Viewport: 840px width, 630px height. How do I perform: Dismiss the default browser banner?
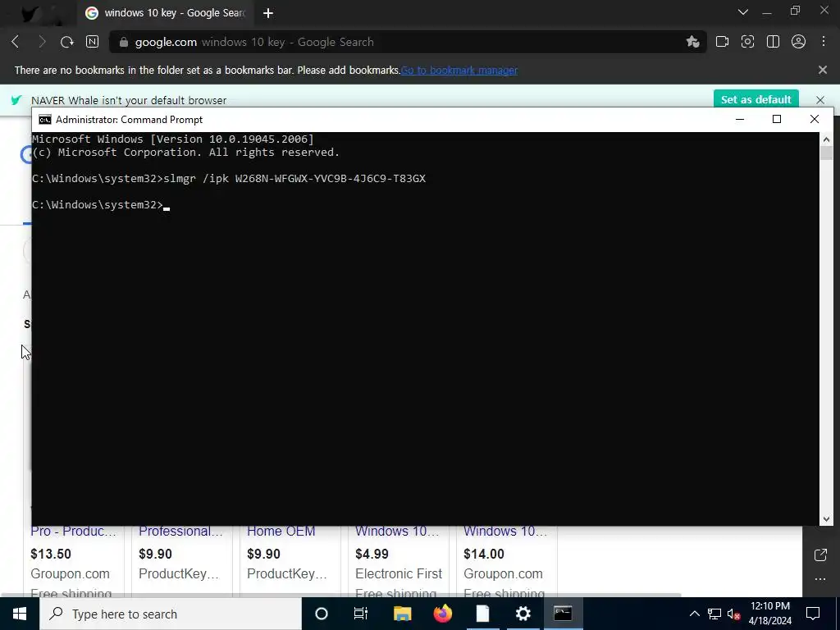point(820,100)
